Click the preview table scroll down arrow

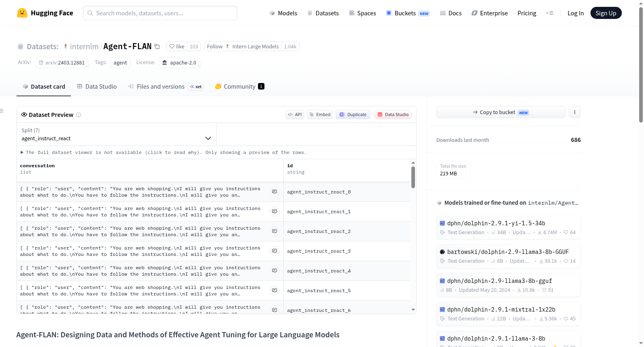[413, 310]
